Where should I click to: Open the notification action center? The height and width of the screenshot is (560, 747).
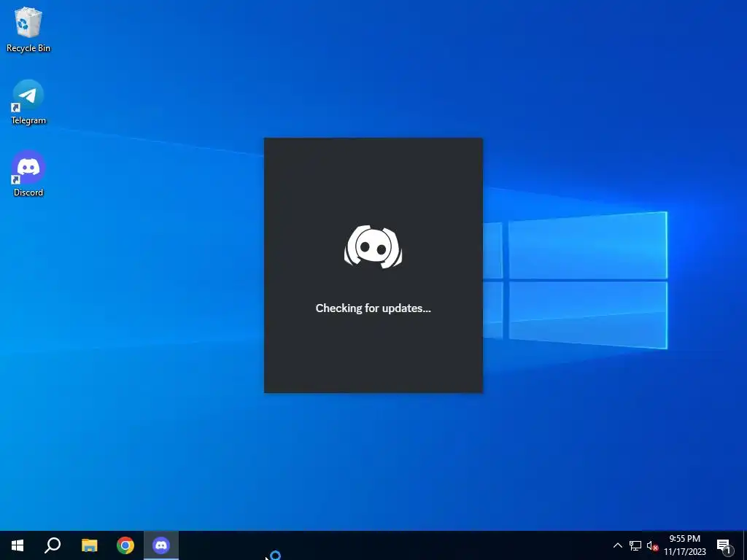coord(723,545)
